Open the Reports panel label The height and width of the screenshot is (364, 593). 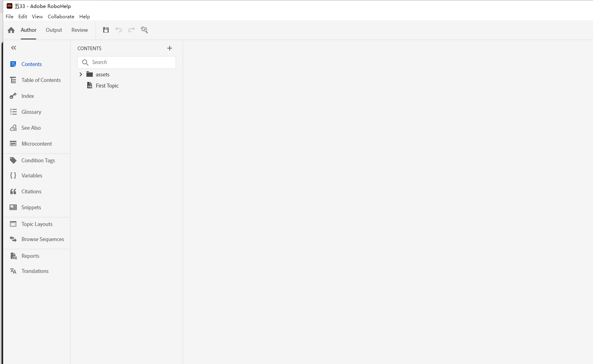(30, 256)
